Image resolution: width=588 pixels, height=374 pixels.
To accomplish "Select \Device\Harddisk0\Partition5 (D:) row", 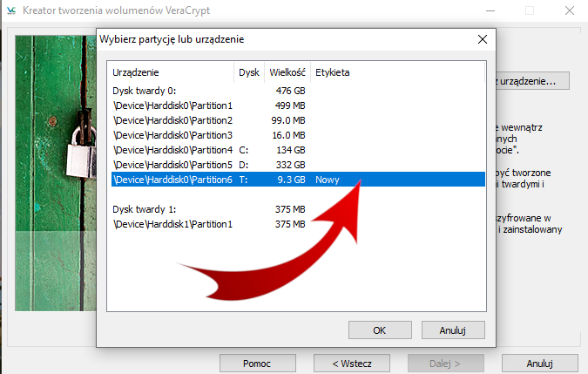I will coord(298,165).
